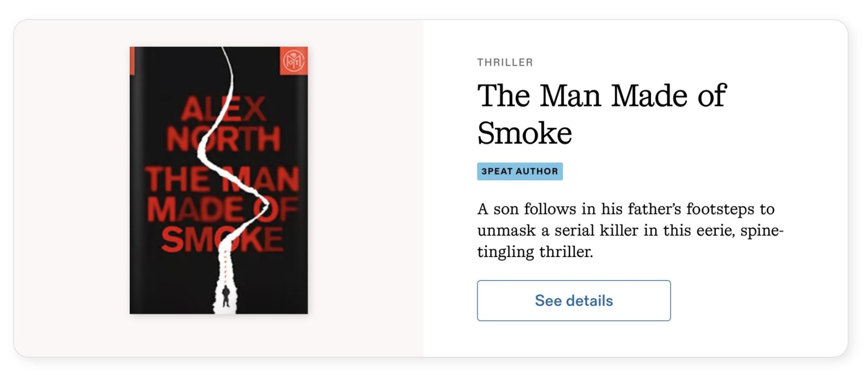The height and width of the screenshot is (375, 868).
Task: Open the title The Man Made of Smoke
Action: (x=601, y=114)
